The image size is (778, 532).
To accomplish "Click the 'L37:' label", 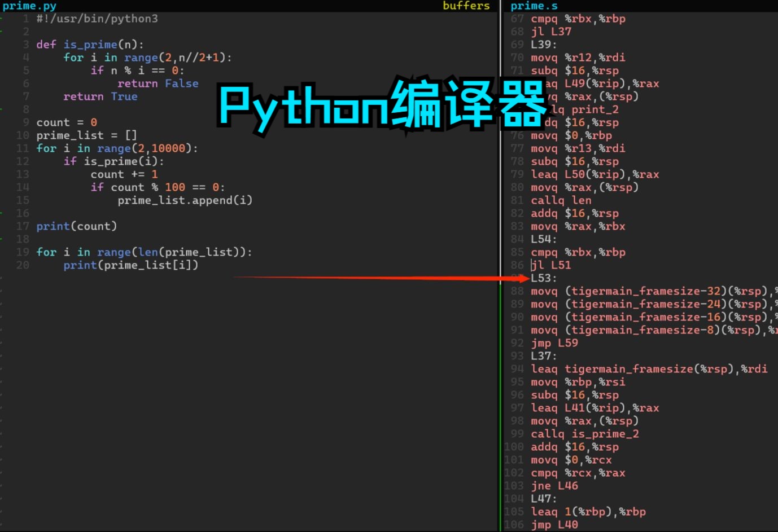I will point(544,356).
